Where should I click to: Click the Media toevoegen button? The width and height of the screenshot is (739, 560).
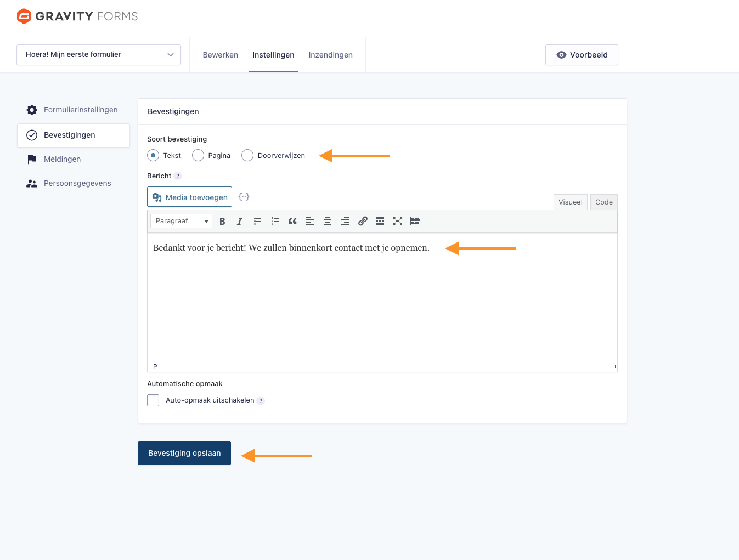(190, 197)
